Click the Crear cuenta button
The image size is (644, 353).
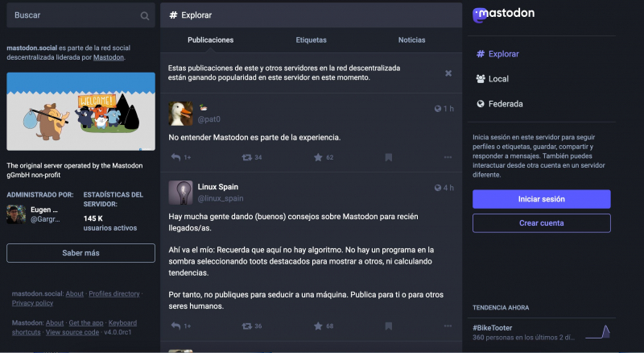tap(541, 223)
